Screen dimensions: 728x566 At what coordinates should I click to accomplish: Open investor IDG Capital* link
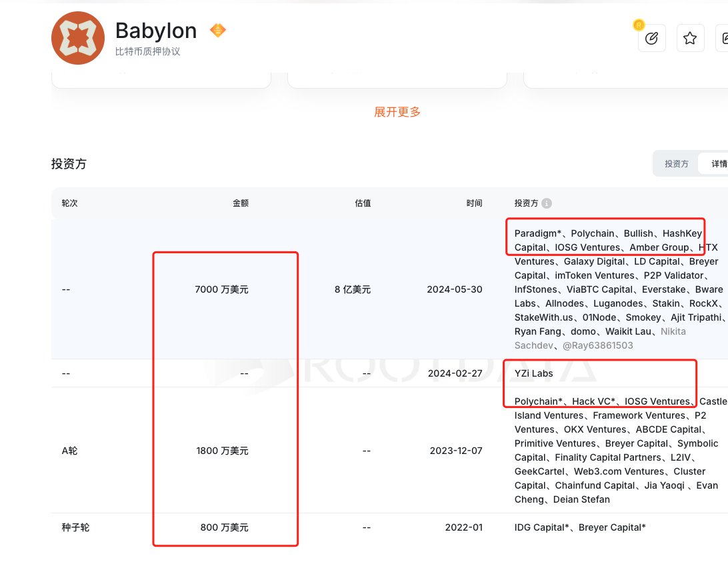(x=541, y=527)
